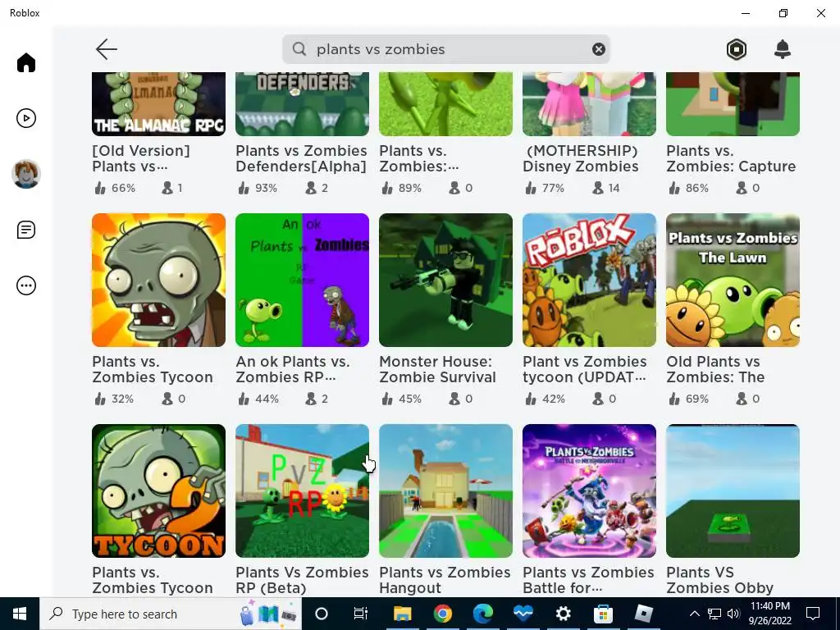The image size is (840, 630).
Task: Click the Type here to search box
Action: coord(171,614)
